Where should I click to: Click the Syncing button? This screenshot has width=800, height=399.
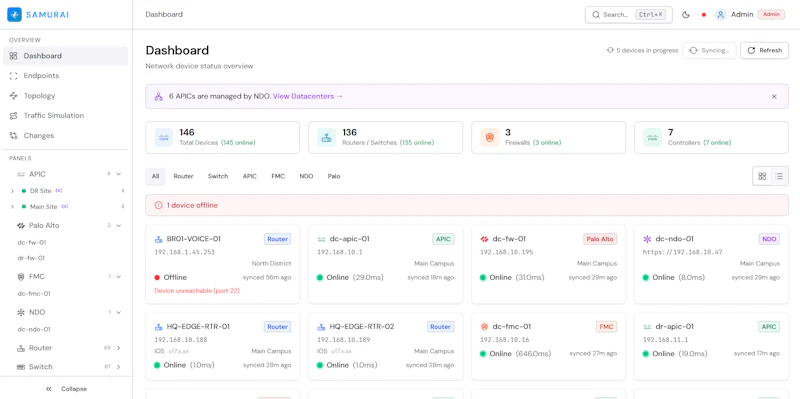709,51
